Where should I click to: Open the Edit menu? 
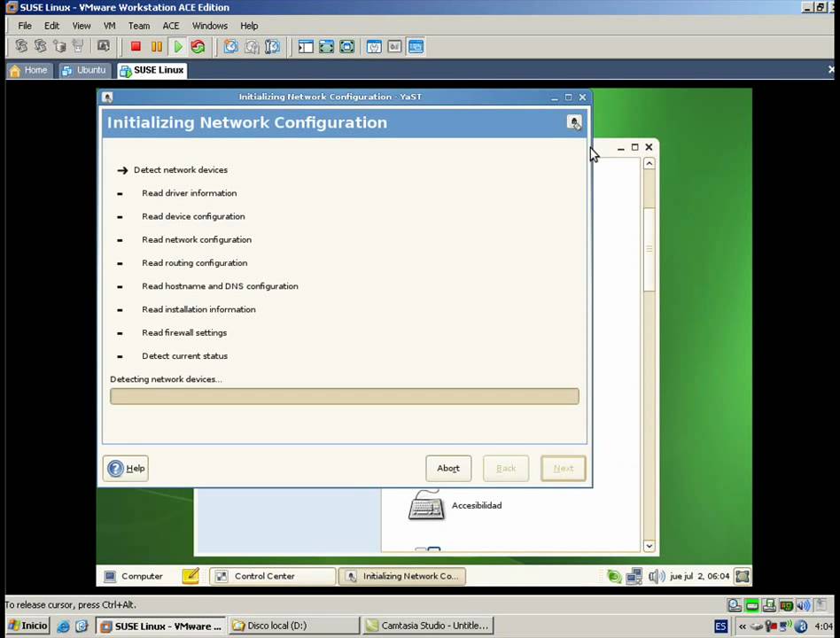point(51,26)
